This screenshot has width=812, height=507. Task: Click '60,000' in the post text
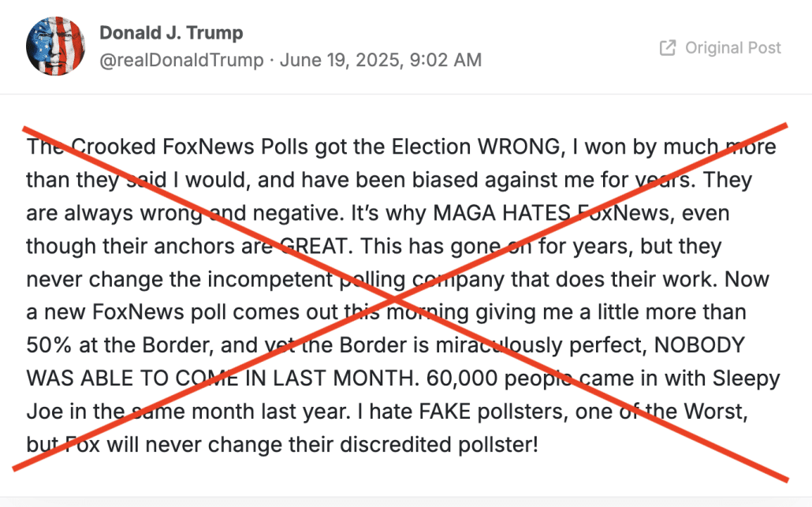pyautogui.click(x=462, y=378)
